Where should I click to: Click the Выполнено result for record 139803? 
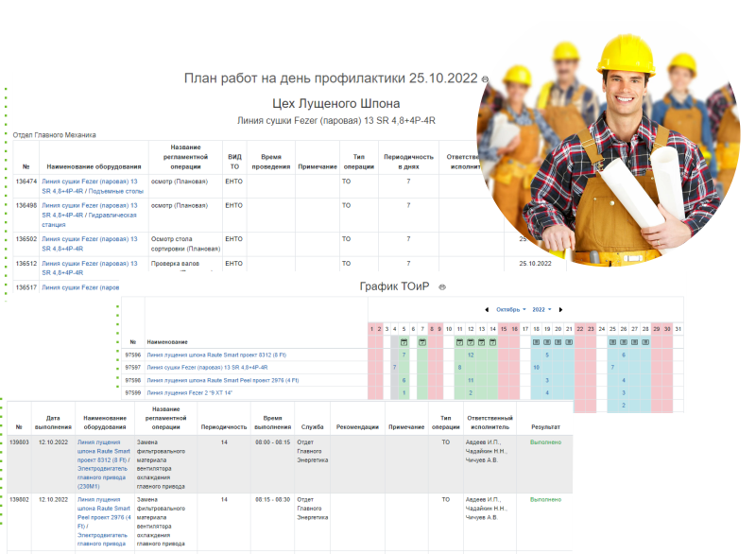(x=545, y=441)
